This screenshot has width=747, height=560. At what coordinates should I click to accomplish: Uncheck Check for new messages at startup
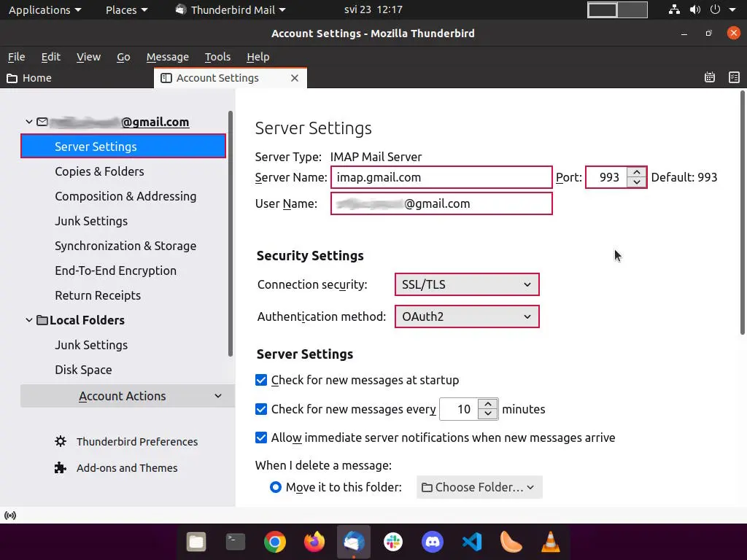pos(261,380)
